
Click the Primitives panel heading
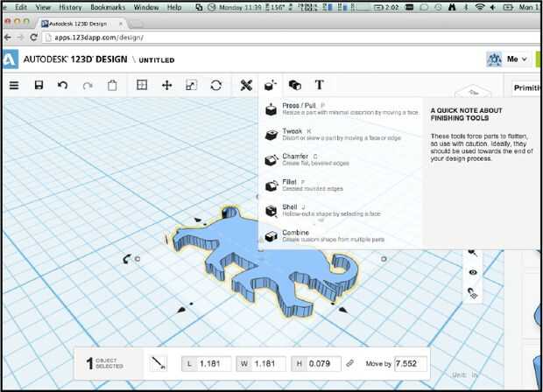pyautogui.click(x=526, y=87)
